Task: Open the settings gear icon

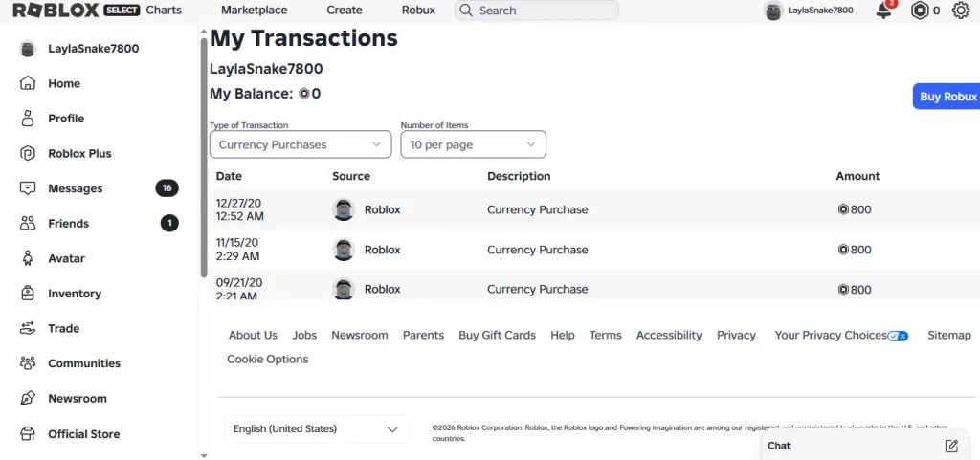Action: tap(961, 11)
